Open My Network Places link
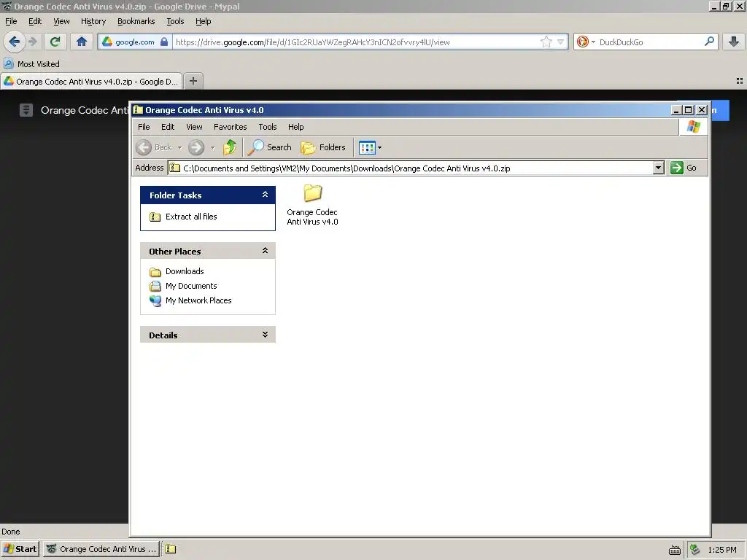The width and height of the screenshot is (747, 560). pyautogui.click(x=190, y=301)
